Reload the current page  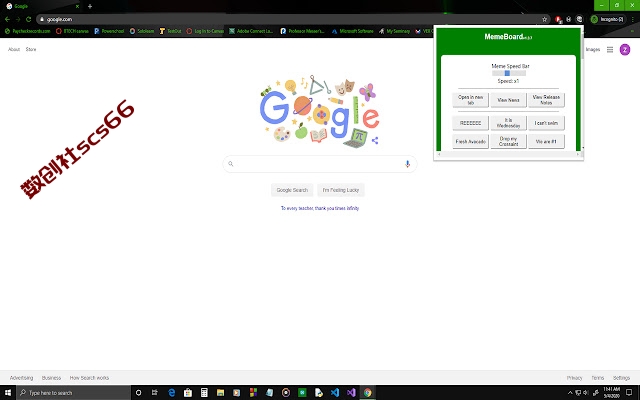[28, 19]
